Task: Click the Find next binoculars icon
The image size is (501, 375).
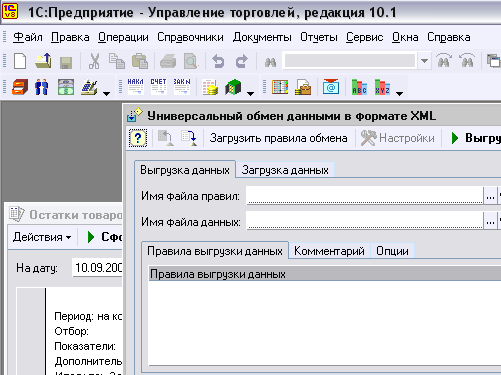Action: click(467, 61)
